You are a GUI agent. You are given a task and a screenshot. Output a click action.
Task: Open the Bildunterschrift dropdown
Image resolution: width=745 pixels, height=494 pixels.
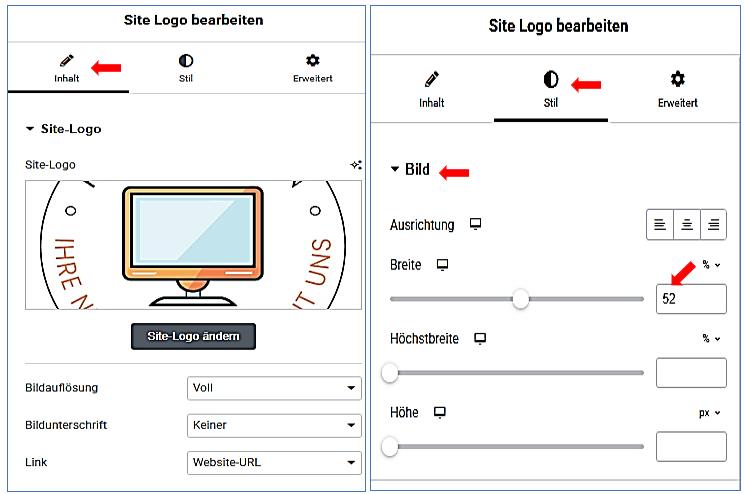[274, 425]
